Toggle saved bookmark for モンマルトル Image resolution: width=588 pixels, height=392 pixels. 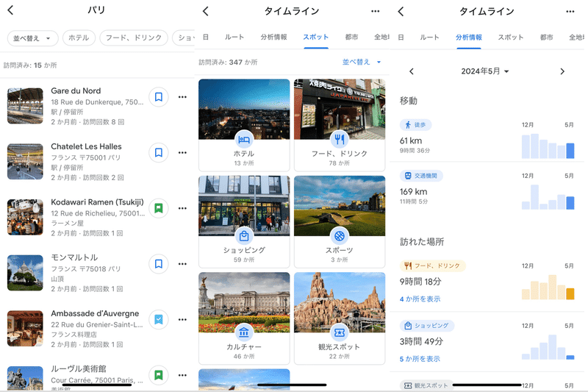[159, 264]
